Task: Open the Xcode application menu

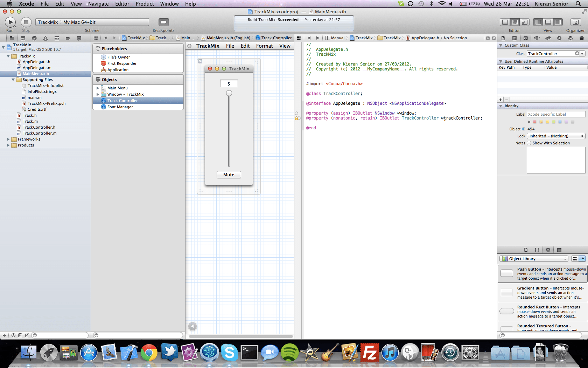Action: click(x=26, y=4)
